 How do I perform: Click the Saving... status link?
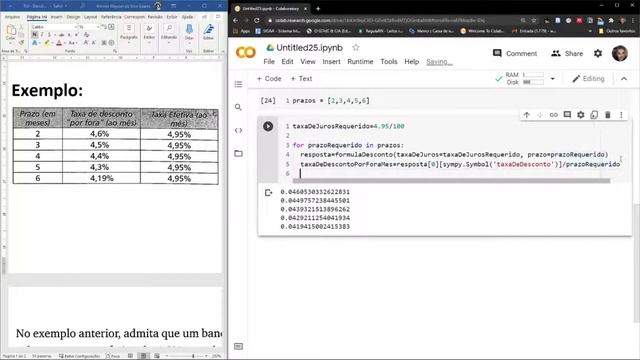439,62
